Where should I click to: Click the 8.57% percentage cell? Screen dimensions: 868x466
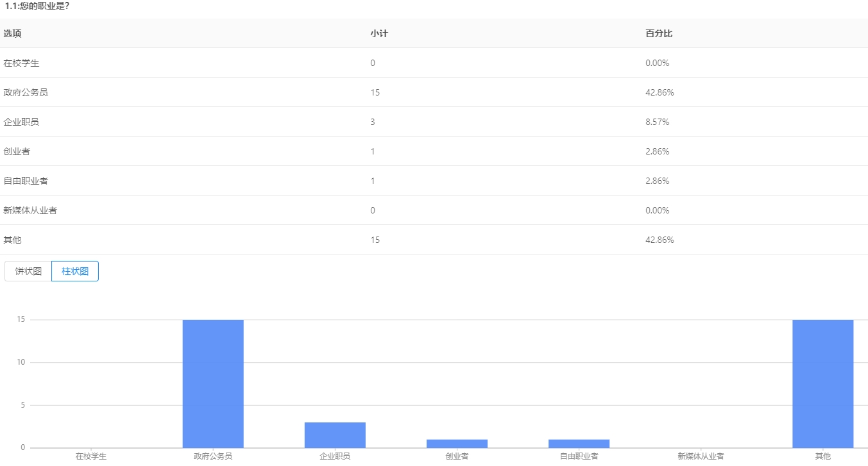pos(657,122)
